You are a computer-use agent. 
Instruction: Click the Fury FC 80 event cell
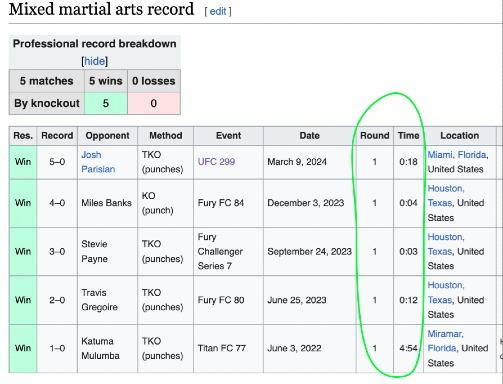(x=228, y=300)
